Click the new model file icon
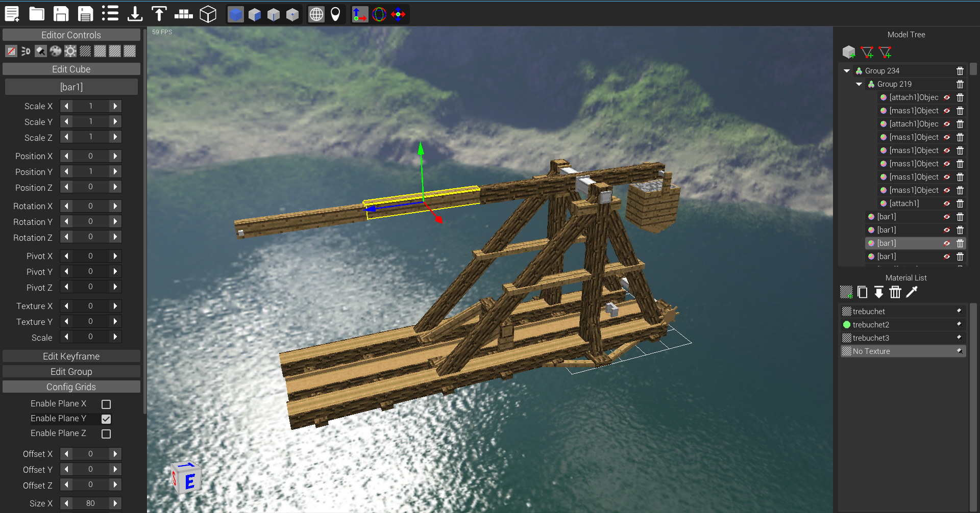This screenshot has height=513, width=980. pyautogui.click(x=12, y=14)
